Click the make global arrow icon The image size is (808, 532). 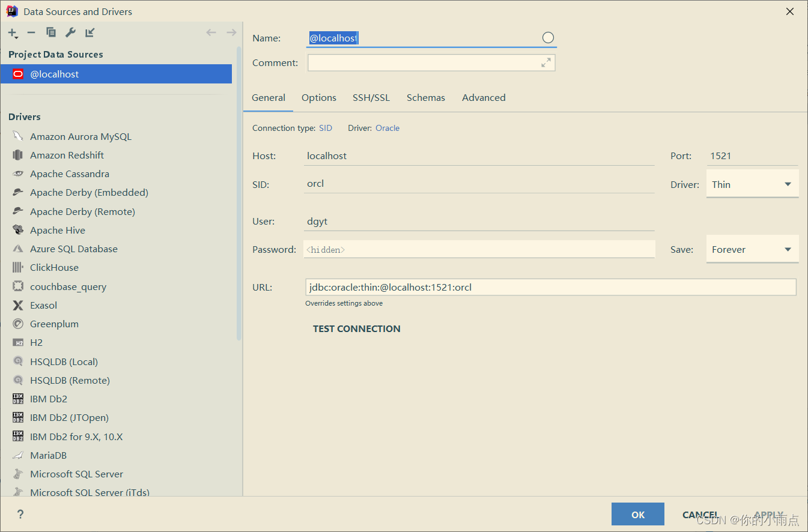coord(90,32)
